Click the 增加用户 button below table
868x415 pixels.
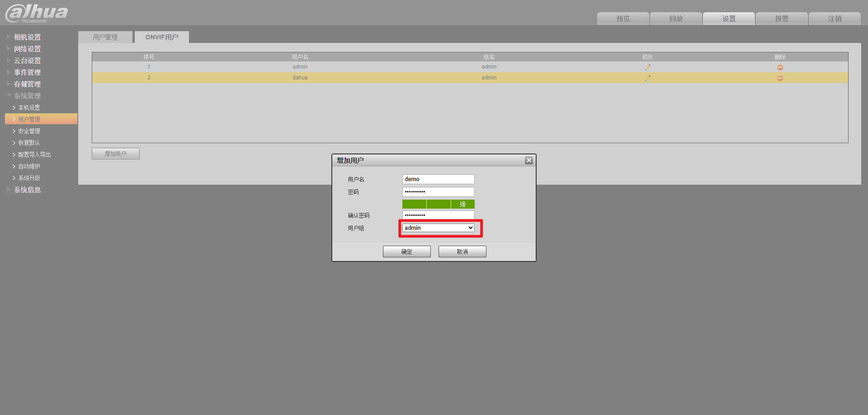point(115,154)
